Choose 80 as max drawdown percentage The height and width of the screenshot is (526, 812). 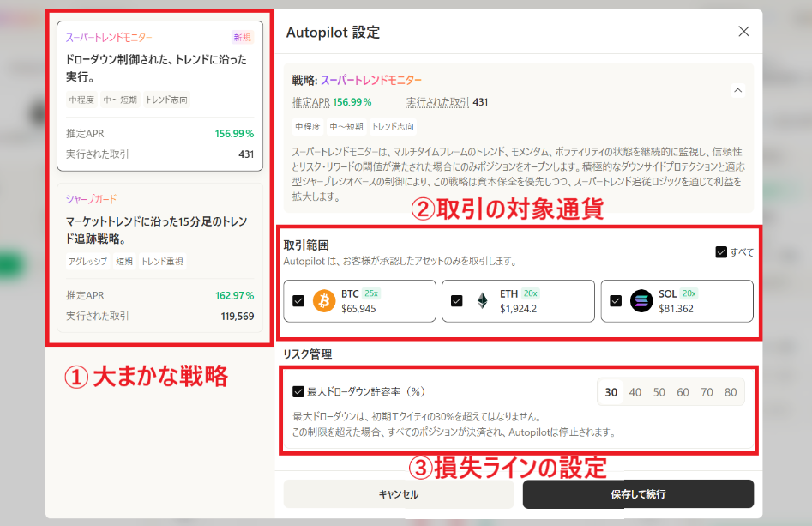click(x=731, y=392)
